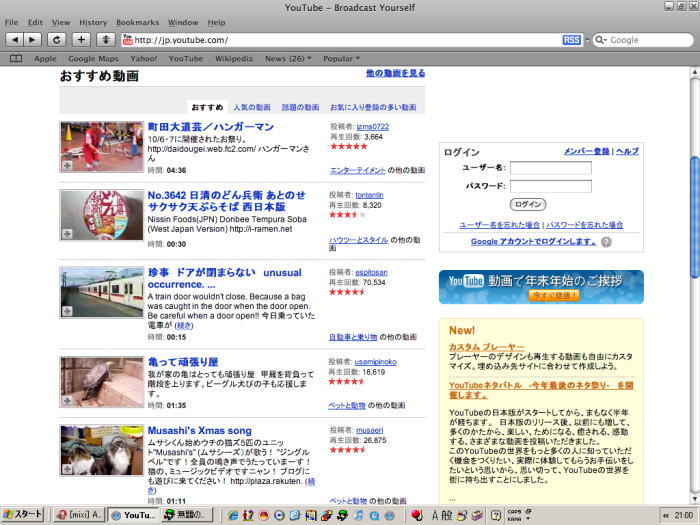
Task: Click the YouTube favicon in the address bar
Action: tap(127, 40)
